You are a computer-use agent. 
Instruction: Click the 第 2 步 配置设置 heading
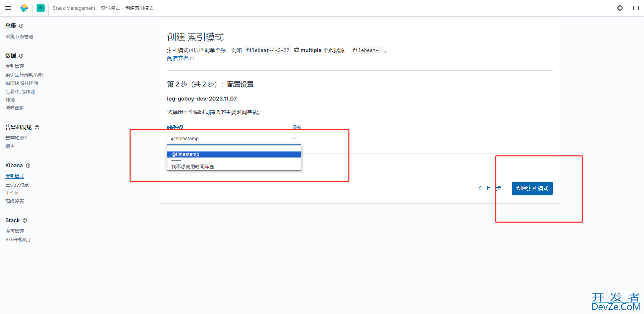[210, 84]
